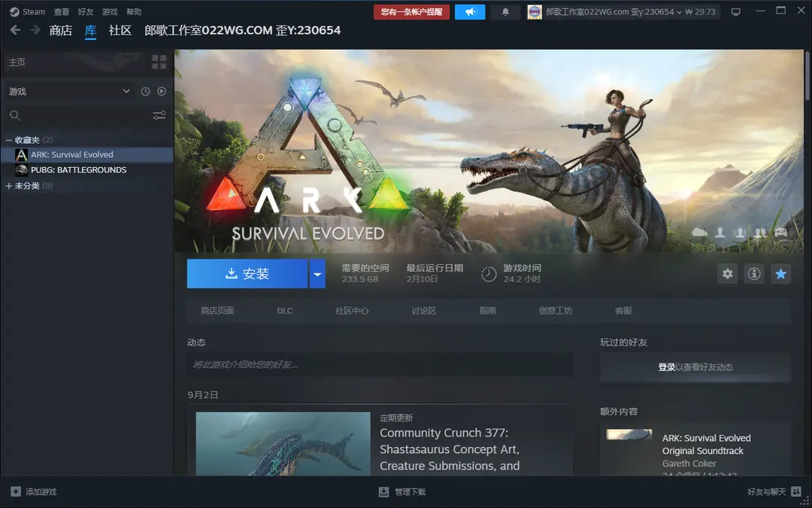Open the 查看 menu

[61, 11]
